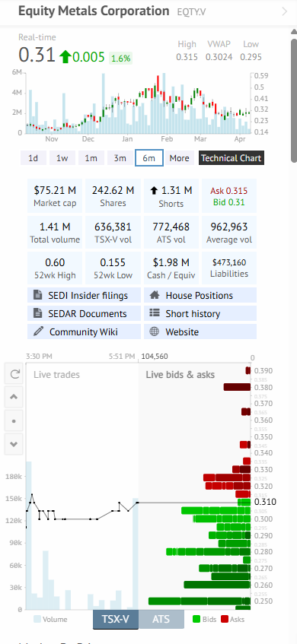Click the Short history list icon
Viewport: 297px width, 644px height.
click(x=155, y=313)
